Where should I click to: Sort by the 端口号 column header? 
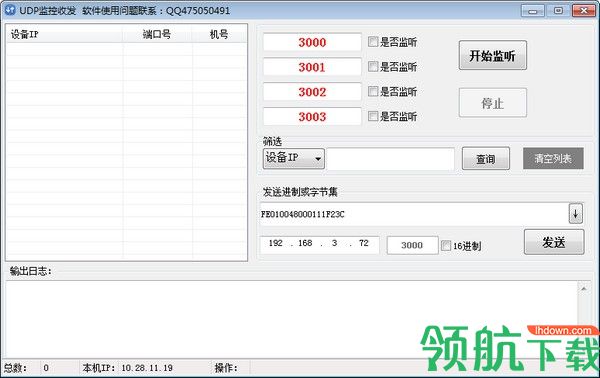coord(157,34)
